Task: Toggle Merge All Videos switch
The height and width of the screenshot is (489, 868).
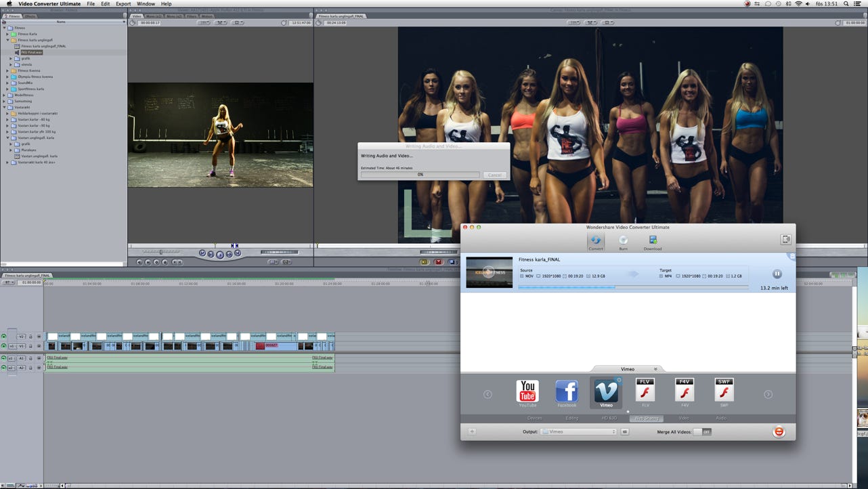Action: (x=702, y=431)
